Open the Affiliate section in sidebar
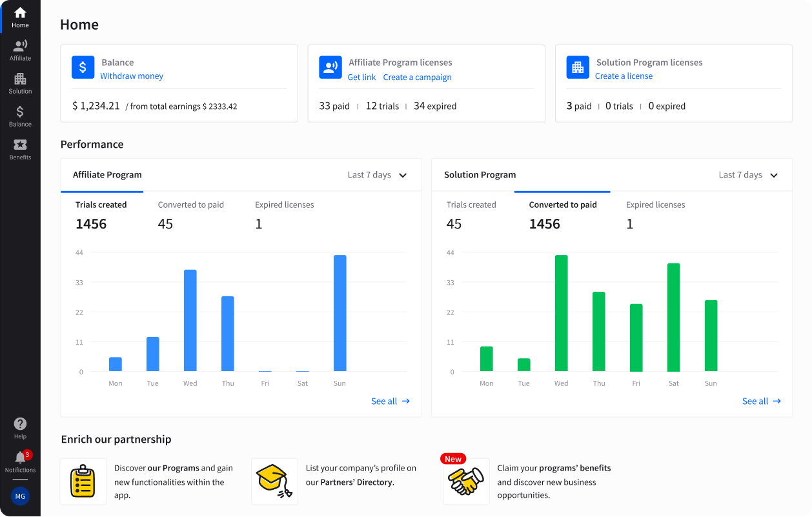Image resolution: width=812 pixels, height=517 pixels. [20, 50]
